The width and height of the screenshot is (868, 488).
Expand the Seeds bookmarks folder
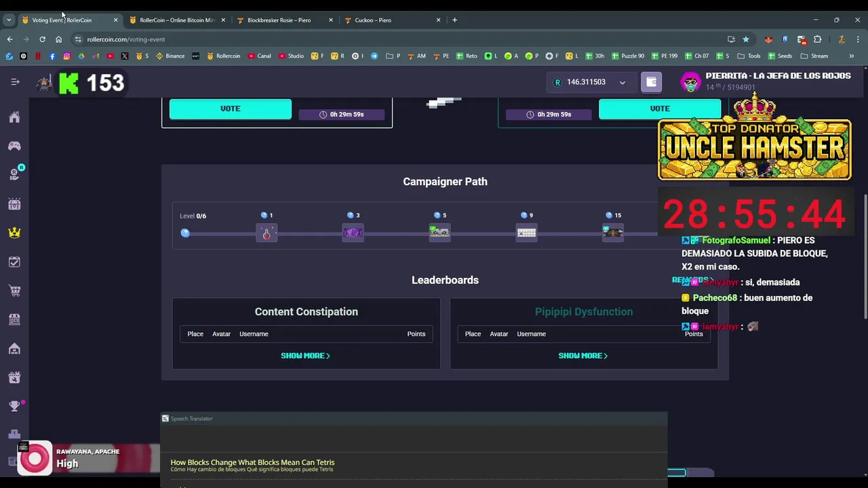pos(780,56)
